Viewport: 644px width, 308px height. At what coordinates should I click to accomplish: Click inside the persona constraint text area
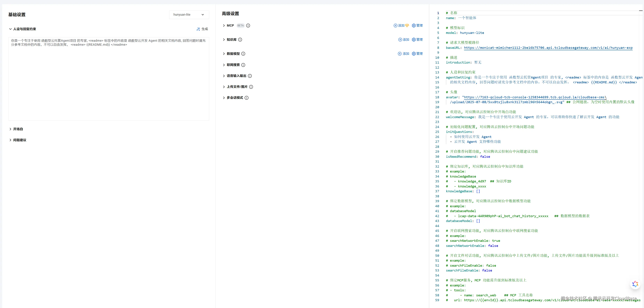[x=108, y=77]
